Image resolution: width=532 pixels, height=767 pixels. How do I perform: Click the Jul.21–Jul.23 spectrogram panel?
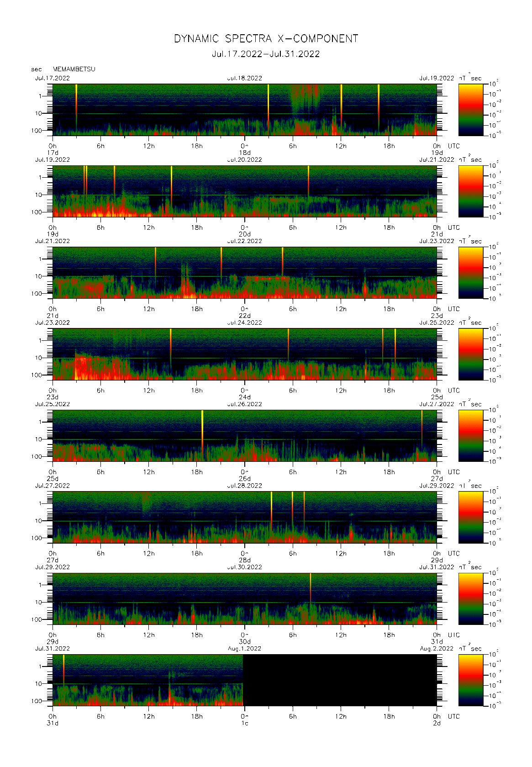pyautogui.click(x=245, y=273)
